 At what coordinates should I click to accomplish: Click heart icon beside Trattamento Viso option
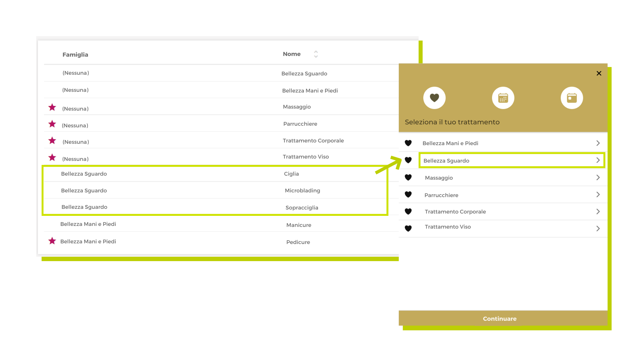click(408, 229)
